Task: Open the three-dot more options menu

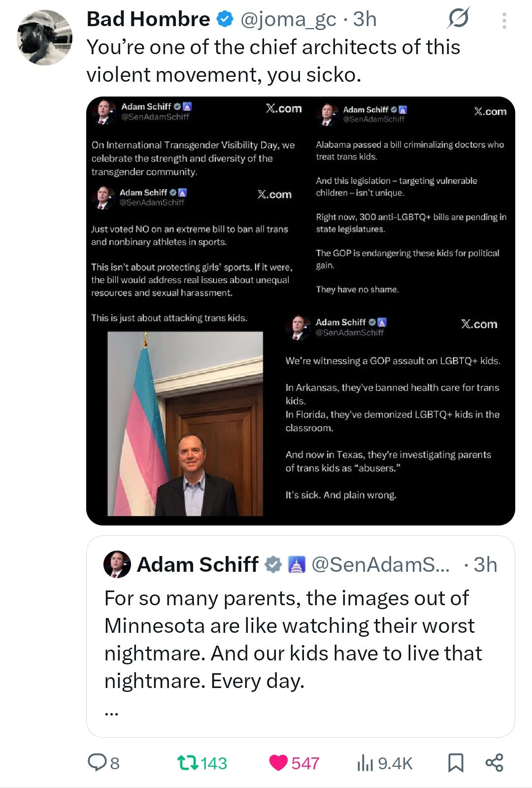Action: tap(504, 20)
